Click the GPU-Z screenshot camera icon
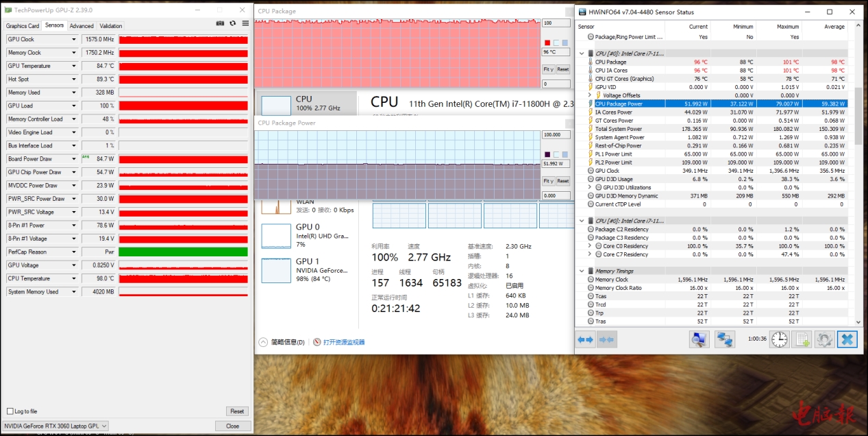Screen dimensions: 868x436 click(x=220, y=23)
